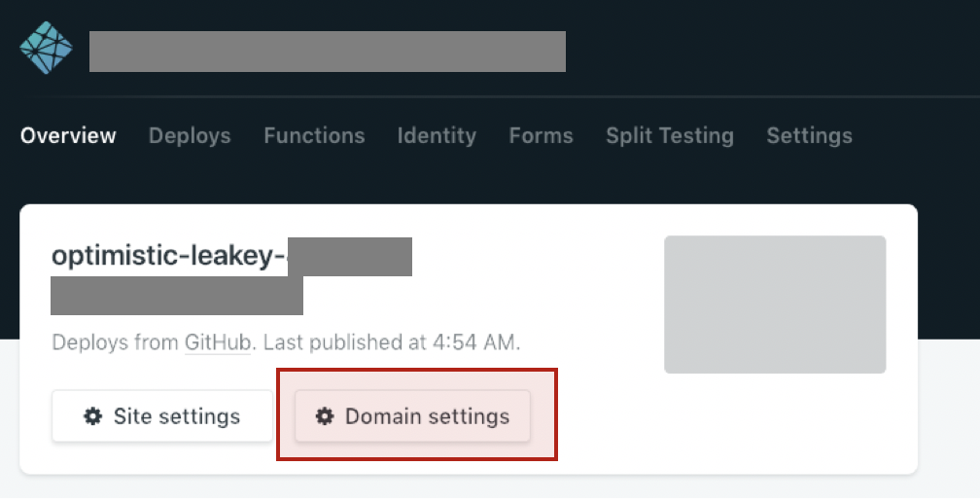
Task: Click the redacted team name in header
Action: [x=328, y=52]
